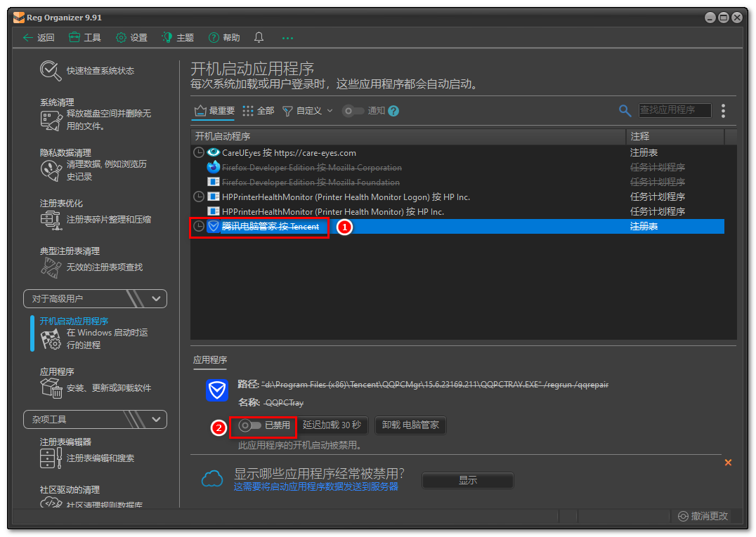
Task: Click the Firefox logo icon in list
Action: point(213,167)
